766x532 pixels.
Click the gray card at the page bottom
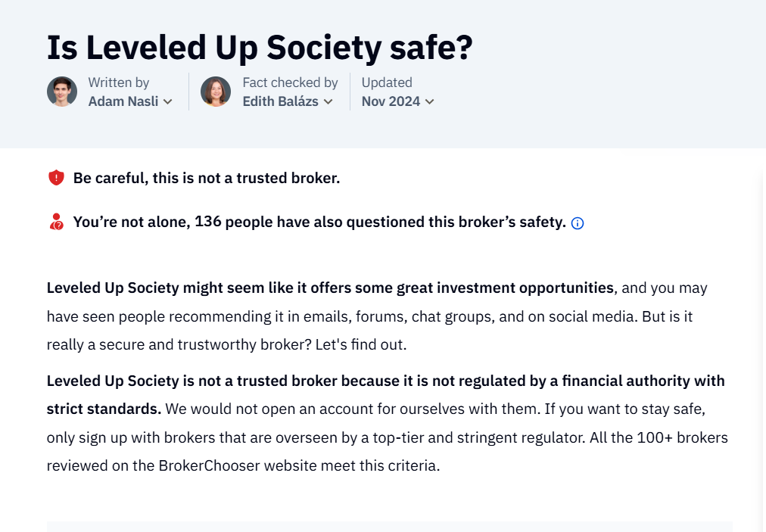click(389, 527)
